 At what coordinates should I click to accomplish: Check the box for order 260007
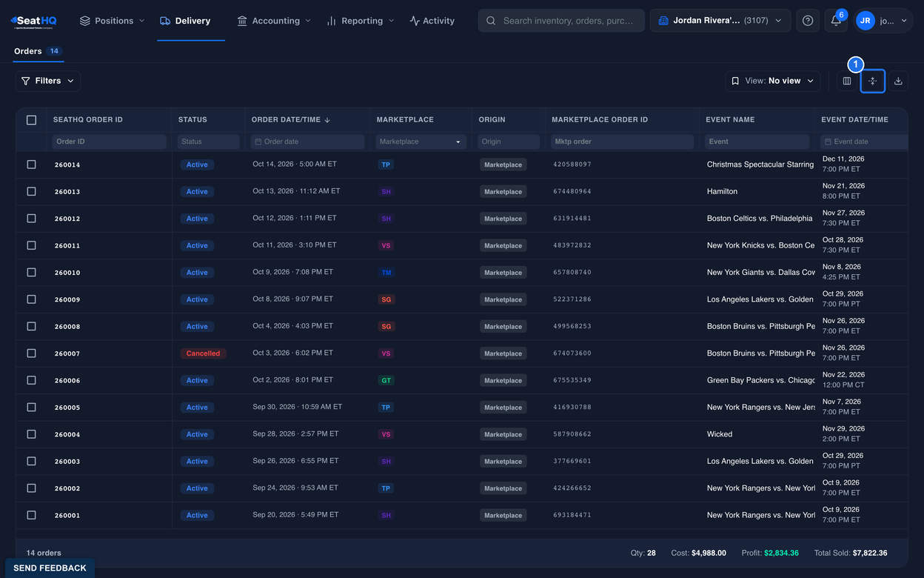[x=31, y=353]
